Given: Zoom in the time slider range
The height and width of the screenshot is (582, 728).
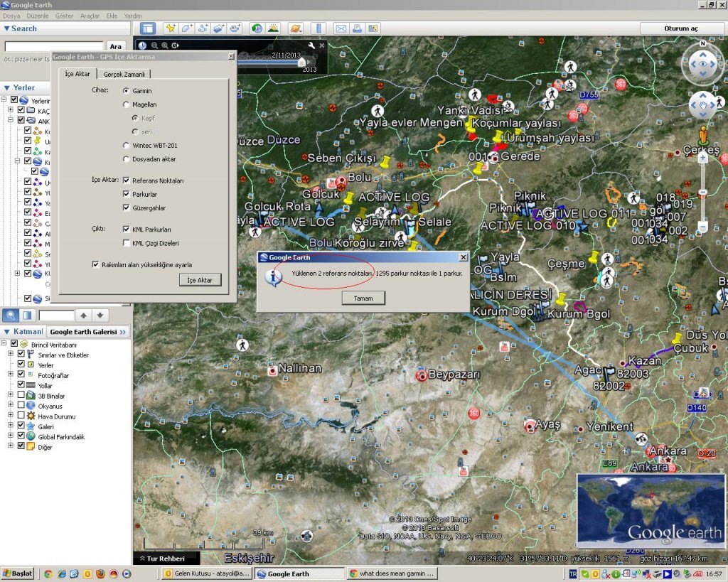Looking at the screenshot, I should [164, 45].
